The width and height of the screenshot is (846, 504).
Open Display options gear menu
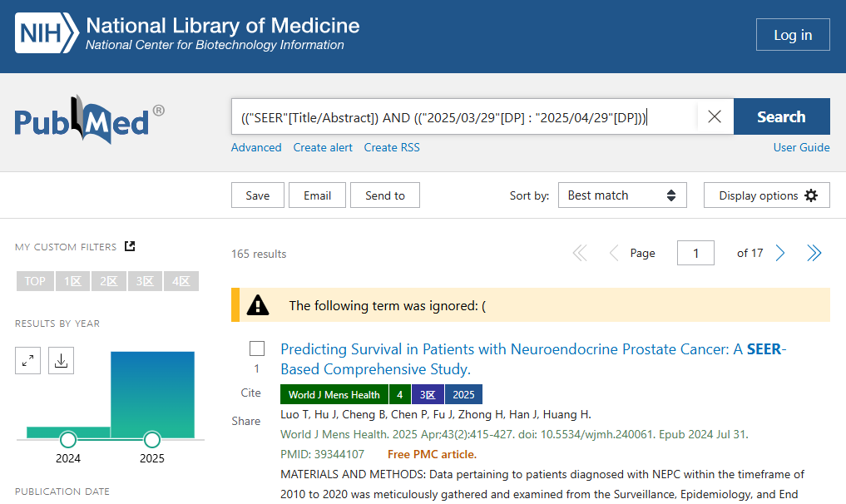tap(767, 195)
